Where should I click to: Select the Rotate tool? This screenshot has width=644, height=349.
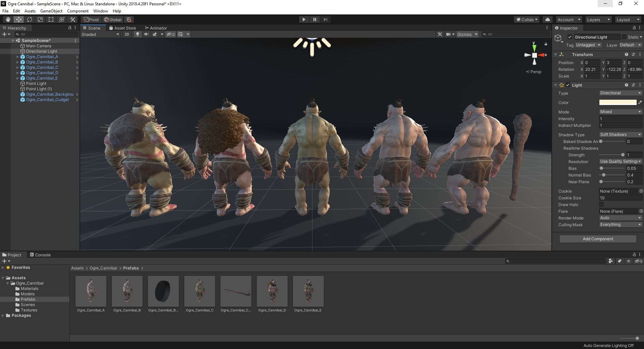tap(29, 19)
